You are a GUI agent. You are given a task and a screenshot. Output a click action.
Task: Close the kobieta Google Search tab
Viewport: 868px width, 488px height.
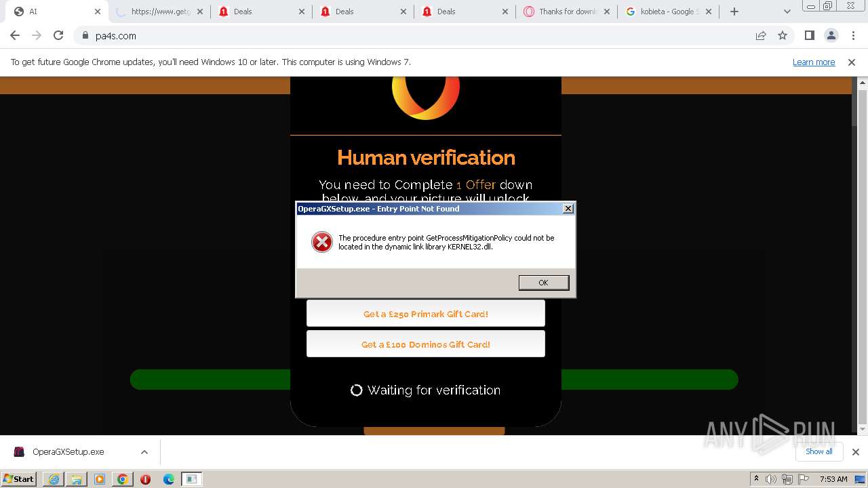[x=708, y=12]
